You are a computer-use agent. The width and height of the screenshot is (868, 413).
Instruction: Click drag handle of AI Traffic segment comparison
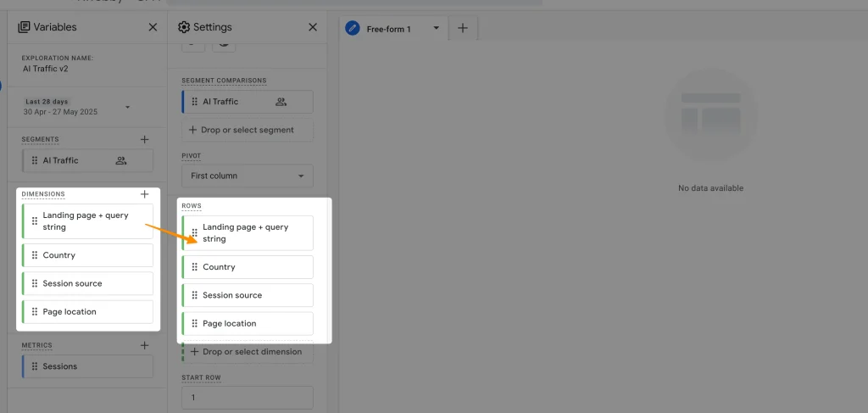point(194,102)
